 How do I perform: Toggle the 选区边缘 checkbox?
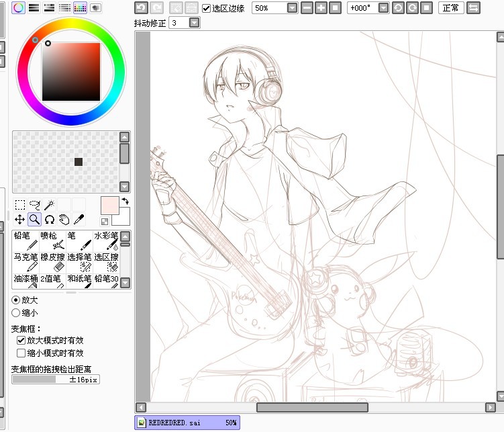206,8
